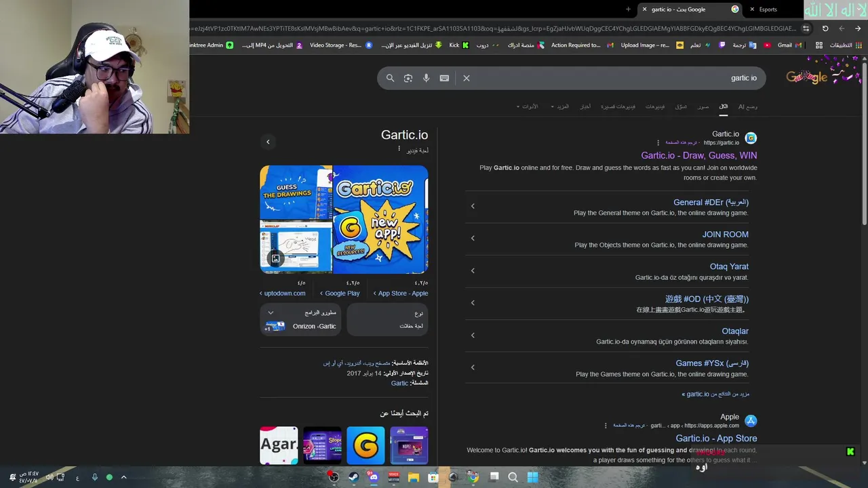This screenshot has height=488, width=868.
Task: Expand the JOIN ROOM sitelink chevron
Action: click(x=473, y=238)
